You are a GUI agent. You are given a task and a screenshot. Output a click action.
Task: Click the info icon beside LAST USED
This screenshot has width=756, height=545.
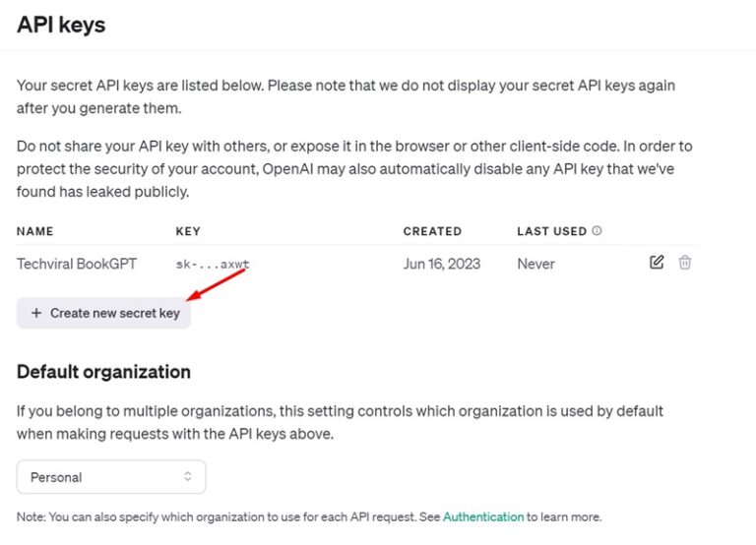pyautogui.click(x=597, y=231)
